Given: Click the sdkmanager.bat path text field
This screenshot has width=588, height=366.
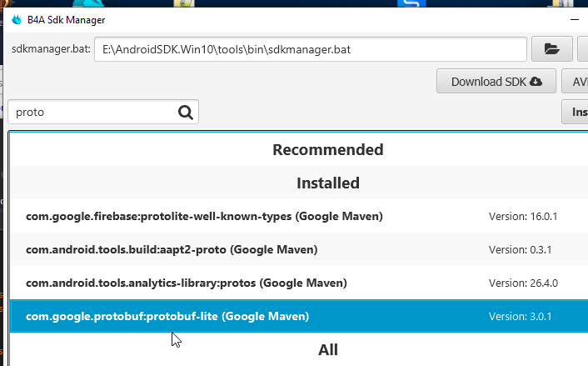Looking at the screenshot, I should pos(310,49).
